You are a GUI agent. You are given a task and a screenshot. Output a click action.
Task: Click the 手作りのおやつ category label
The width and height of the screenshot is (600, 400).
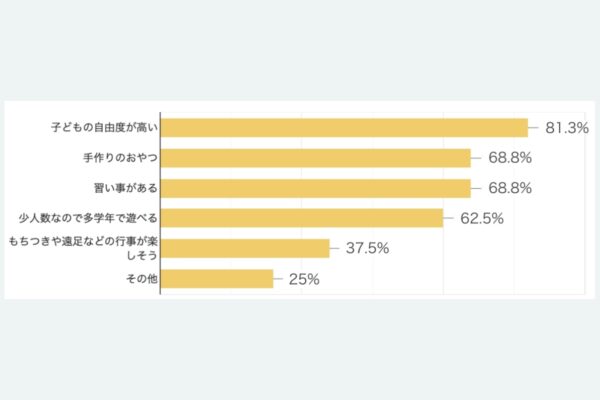click(x=121, y=158)
